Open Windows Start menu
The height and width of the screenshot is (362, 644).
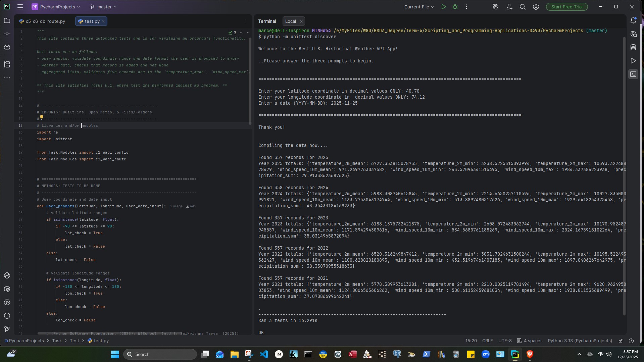tap(115, 354)
